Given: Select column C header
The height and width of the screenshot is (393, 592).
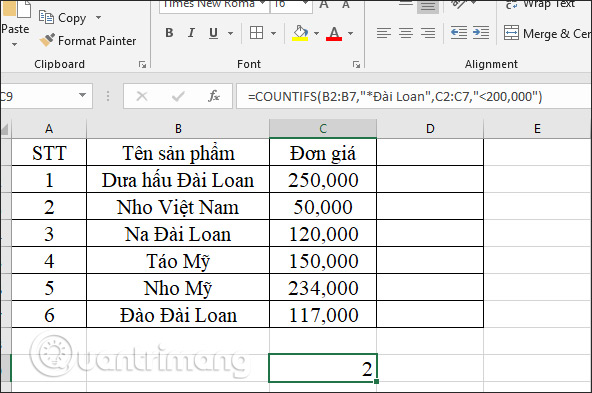Looking at the screenshot, I should (x=323, y=129).
